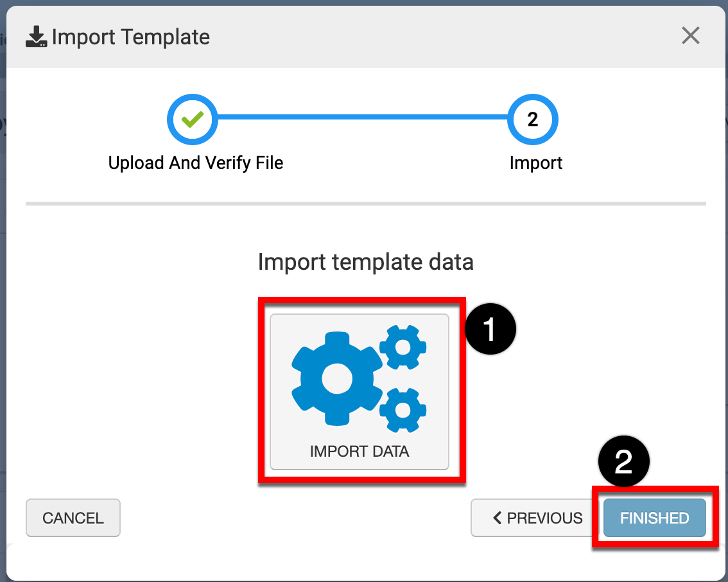This screenshot has height=582, width=728.
Task: Click the green checkmark step circle
Action: tap(192, 119)
